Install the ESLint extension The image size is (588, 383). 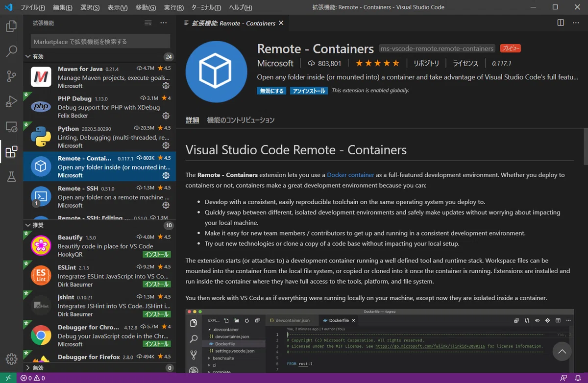(x=156, y=285)
